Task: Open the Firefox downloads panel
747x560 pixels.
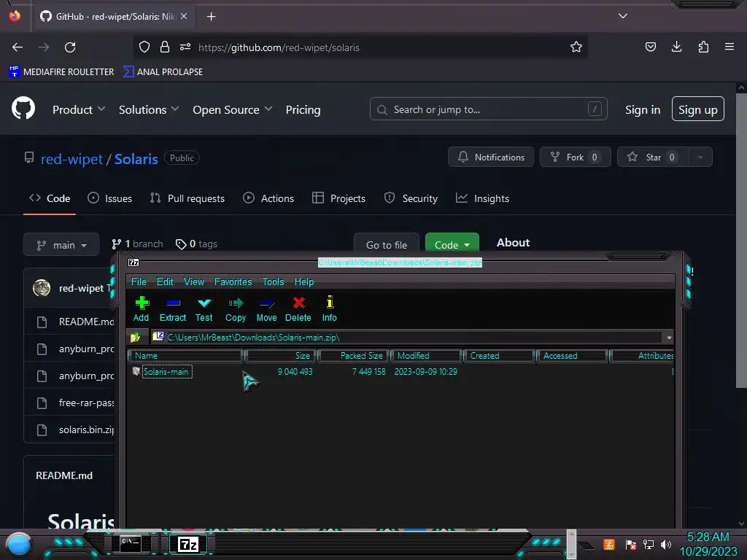Action: [676, 47]
